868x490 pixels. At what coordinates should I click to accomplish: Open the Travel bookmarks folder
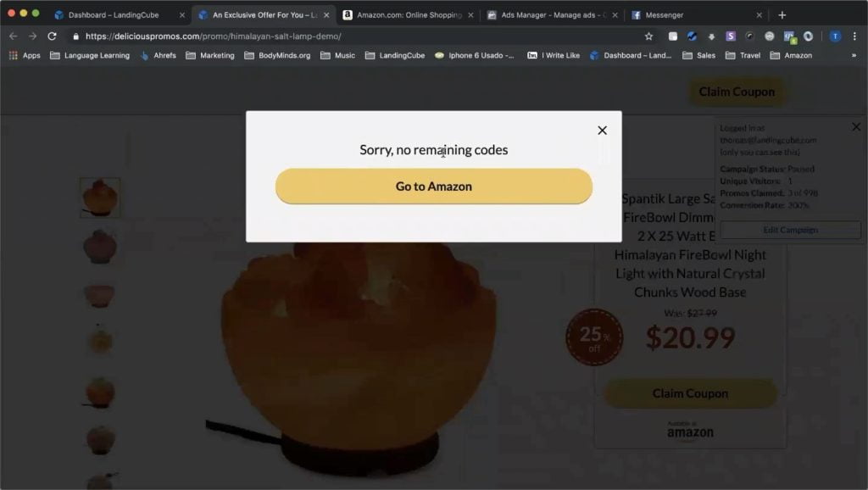(743, 55)
